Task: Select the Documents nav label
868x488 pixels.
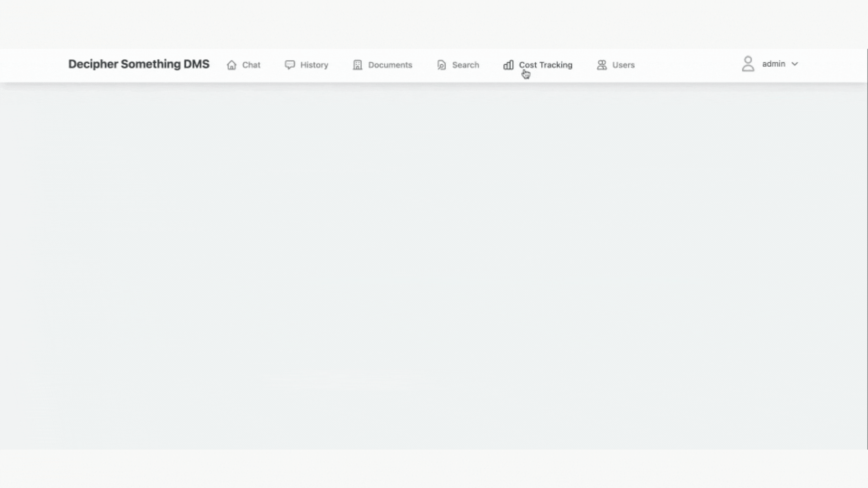Action: pyautogui.click(x=390, y=65)
